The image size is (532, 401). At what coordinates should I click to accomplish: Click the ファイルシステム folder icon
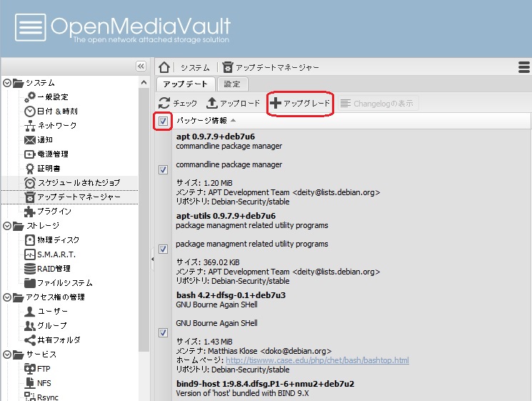click(x=30, y=282)
